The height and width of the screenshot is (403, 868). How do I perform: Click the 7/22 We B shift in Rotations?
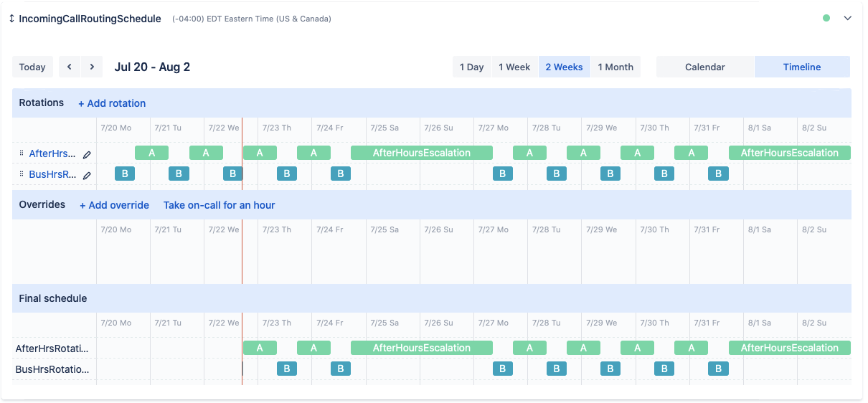(233, 174)
